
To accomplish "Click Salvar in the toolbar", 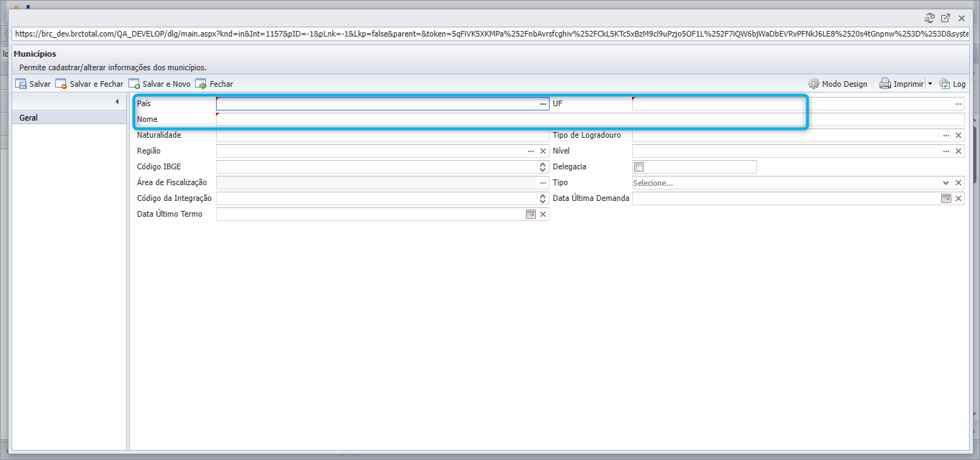I will click(33, 84).
